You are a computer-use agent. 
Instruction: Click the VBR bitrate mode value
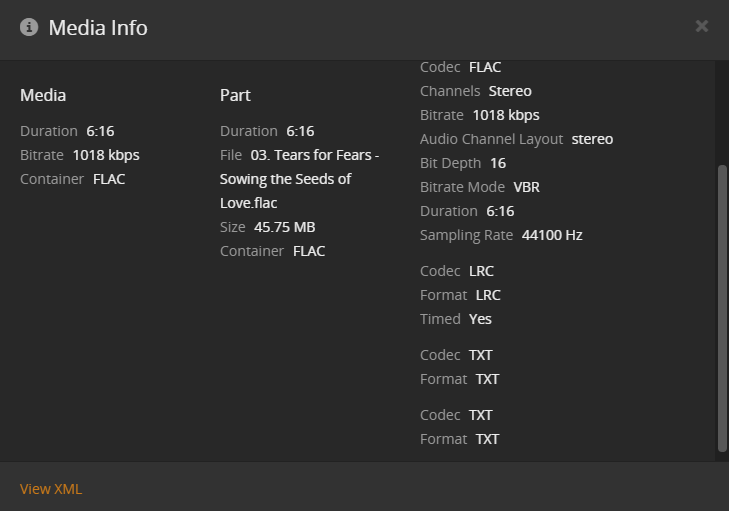tap(527, 187)
